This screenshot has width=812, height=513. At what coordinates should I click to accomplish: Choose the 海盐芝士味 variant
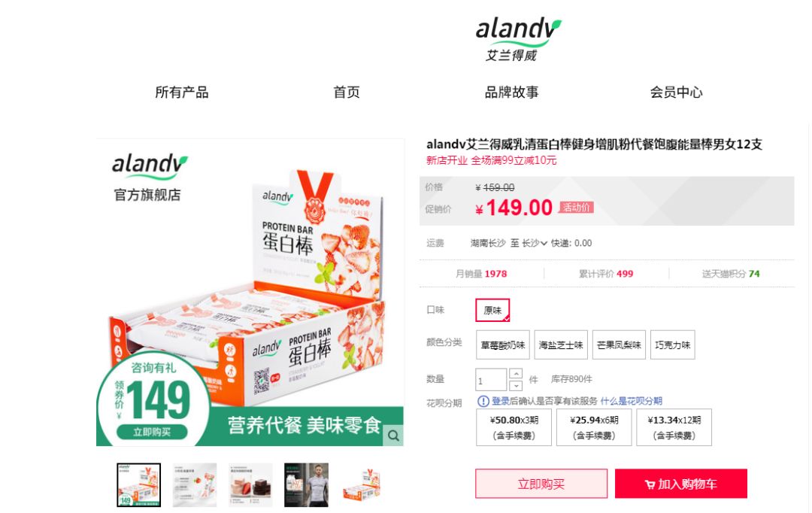pyautogui.click(x=561, y=345)
